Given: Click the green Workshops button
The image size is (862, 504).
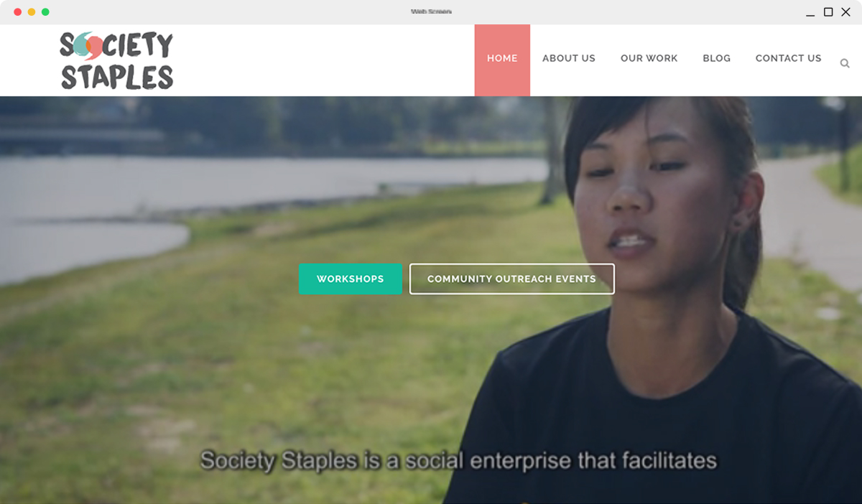Looking at the screenshot, I should point(351,279).
